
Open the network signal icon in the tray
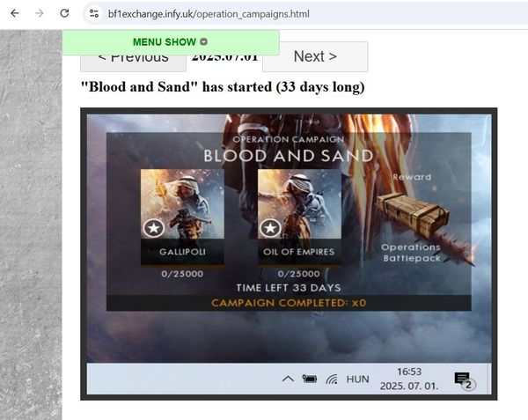click(332, 379)
